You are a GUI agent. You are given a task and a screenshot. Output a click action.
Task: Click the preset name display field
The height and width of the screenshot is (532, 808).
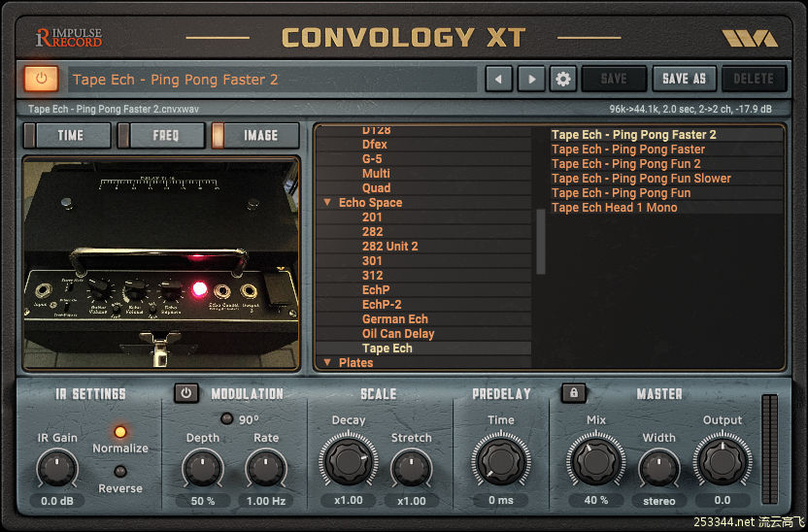[272, 80]
